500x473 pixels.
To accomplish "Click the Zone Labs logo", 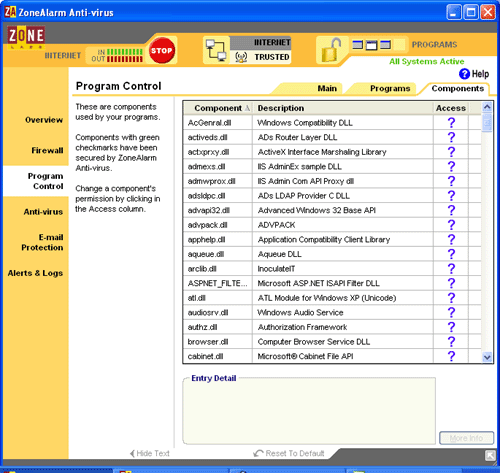I will click(26, 37).
